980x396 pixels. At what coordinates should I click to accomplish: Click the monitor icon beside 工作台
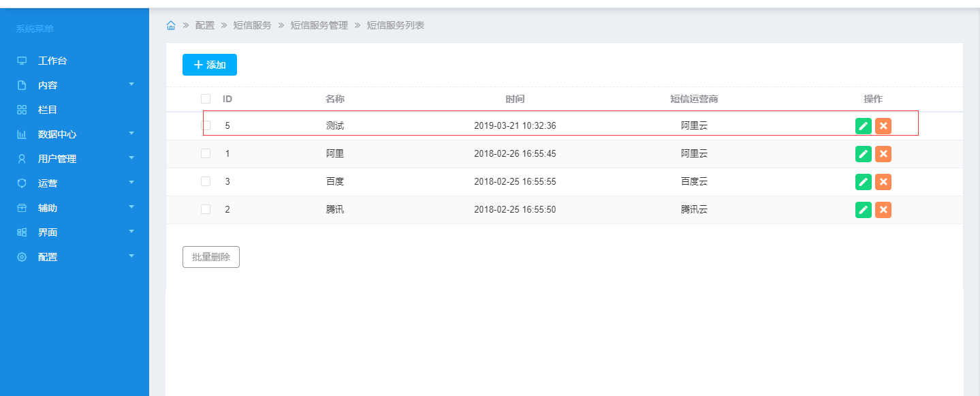(22, 61)
